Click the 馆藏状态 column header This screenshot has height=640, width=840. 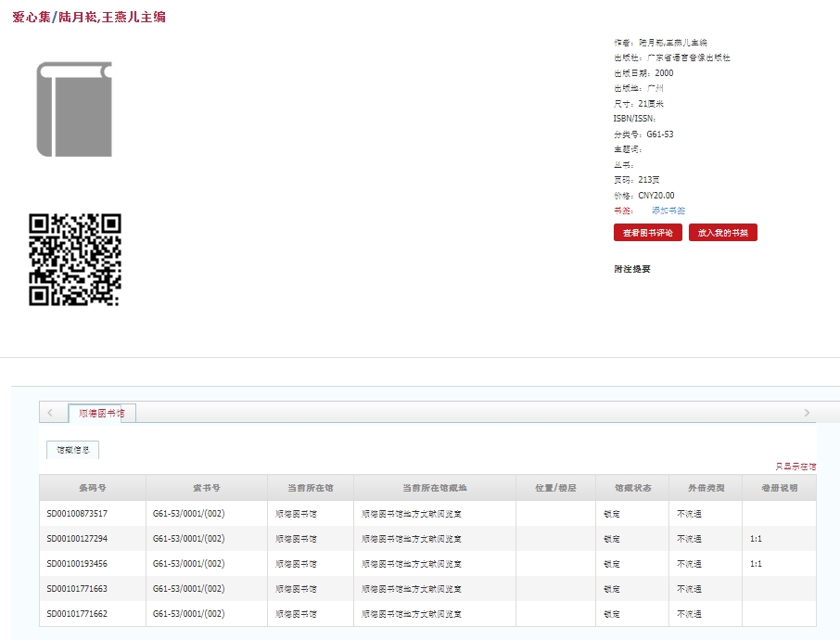[632, 488]
